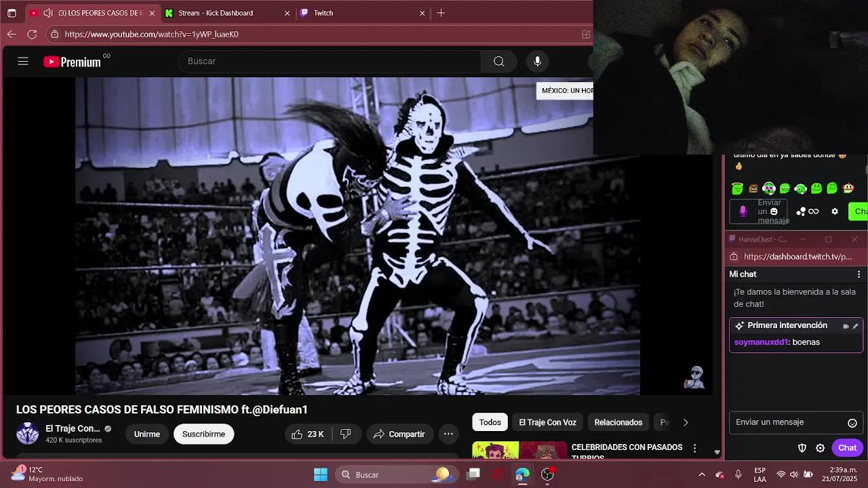Open El Traje Con Voz channel avatar
Screen dimensions: 868x488
(28, 434)
